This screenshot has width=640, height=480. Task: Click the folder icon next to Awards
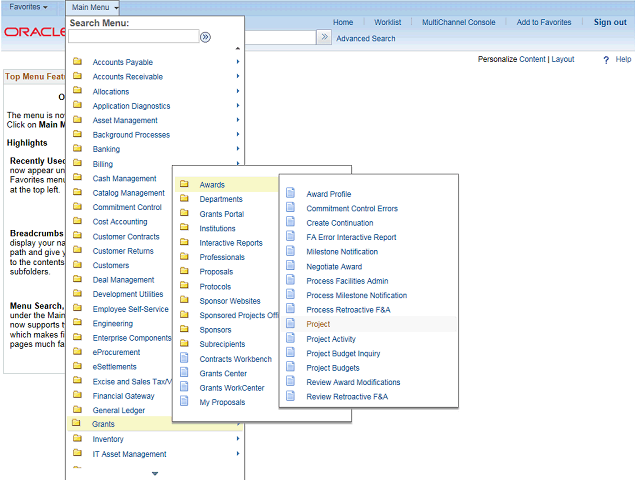184,185
